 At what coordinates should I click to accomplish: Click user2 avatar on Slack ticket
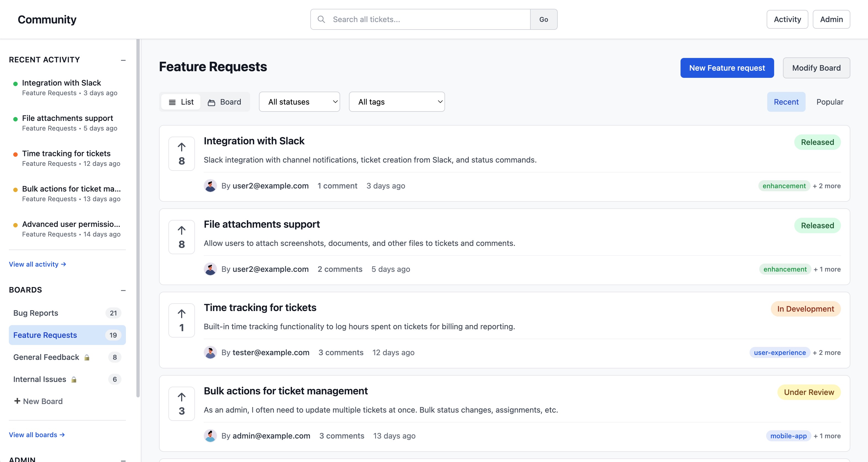(x=210, y=185)
